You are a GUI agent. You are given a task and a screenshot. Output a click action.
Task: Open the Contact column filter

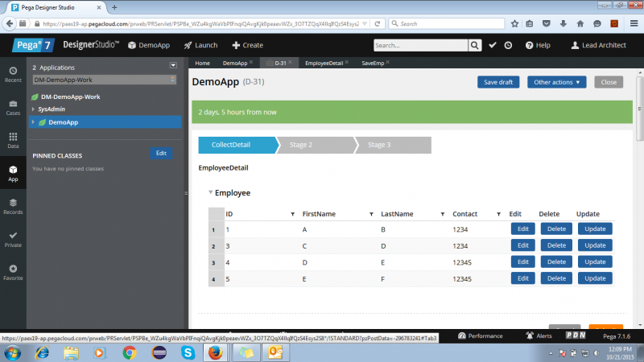pyautogui.click(x=498, y=214)
